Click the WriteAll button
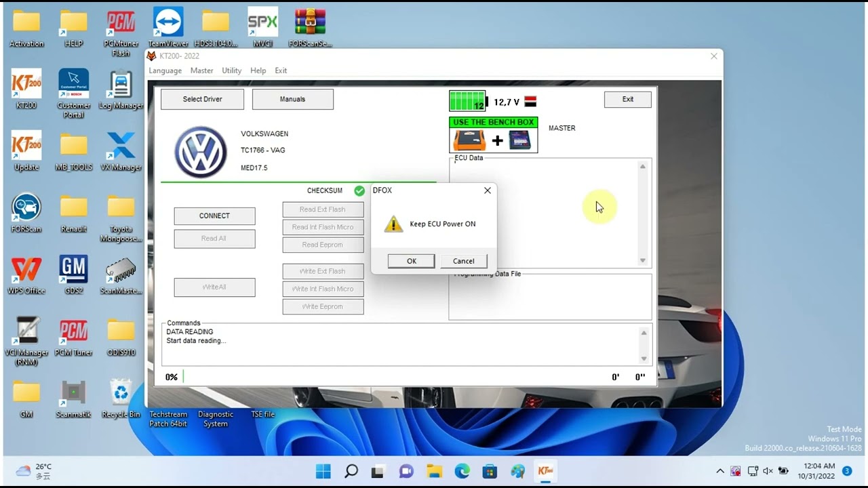Image resolution: width=868 pixels, height=488 pixels. [x=214, y=287]
